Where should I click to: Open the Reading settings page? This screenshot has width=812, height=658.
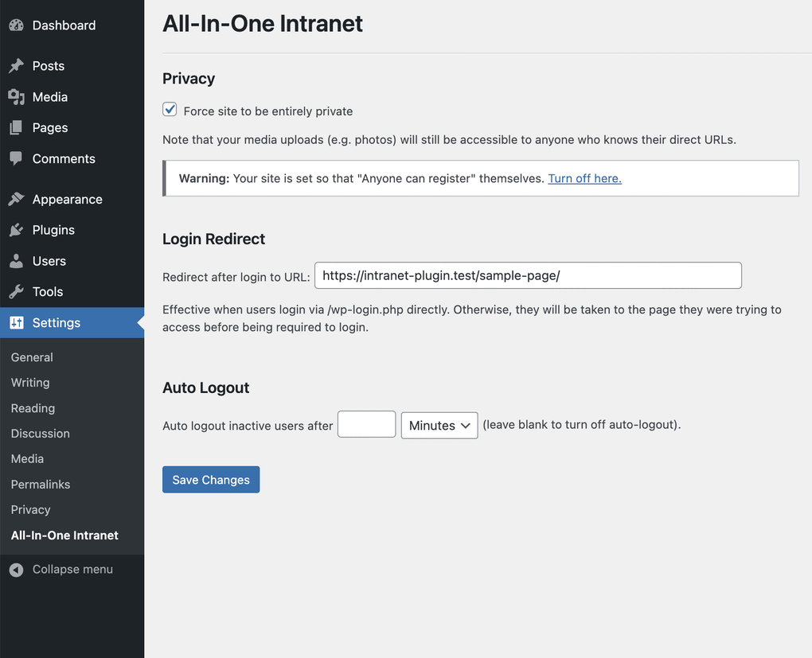pos(32,407)
